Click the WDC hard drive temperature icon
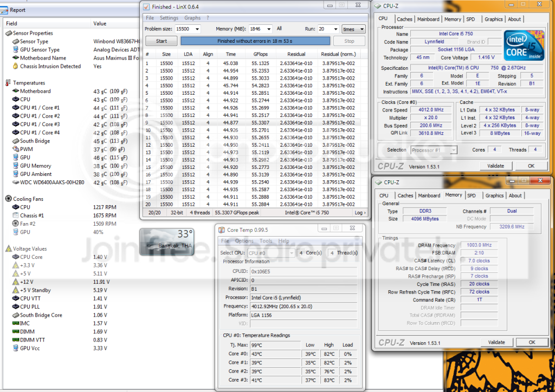Image resolution: width=555 pixels, height=392 pixels. (x=16, y=182)
